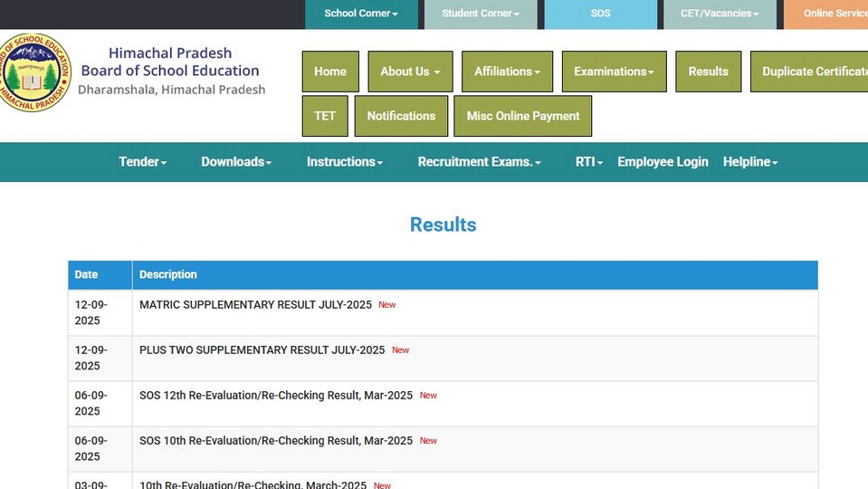Screen dimensions: 868x489
Task: Click the New badge beside SOS 12th result
Action: tap(428, 396)
